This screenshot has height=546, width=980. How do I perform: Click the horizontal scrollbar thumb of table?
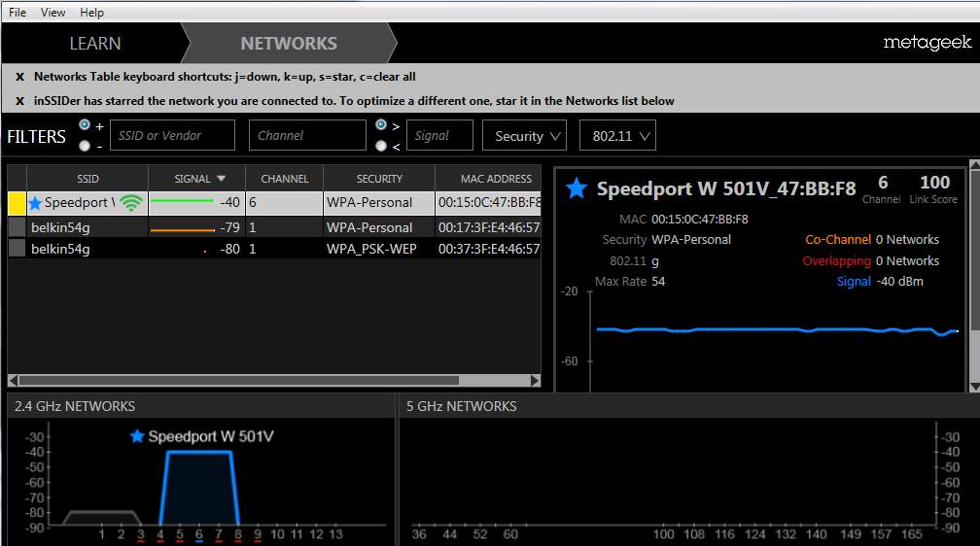[x=239, y=381]
